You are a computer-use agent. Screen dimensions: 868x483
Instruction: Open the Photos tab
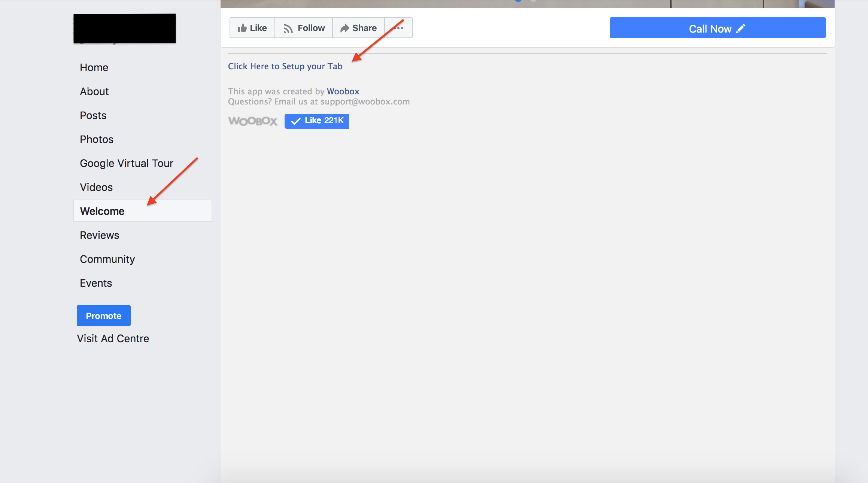pyautogui.click(x=97, y=139)
